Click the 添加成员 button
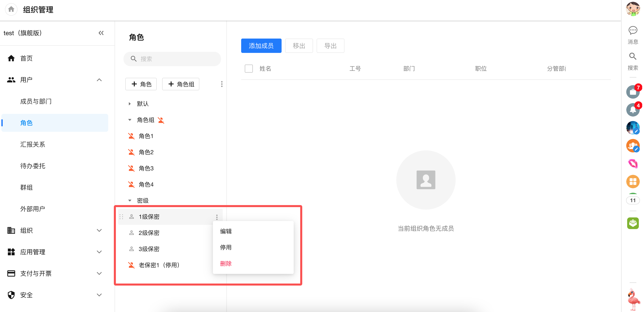 point(261,46)
